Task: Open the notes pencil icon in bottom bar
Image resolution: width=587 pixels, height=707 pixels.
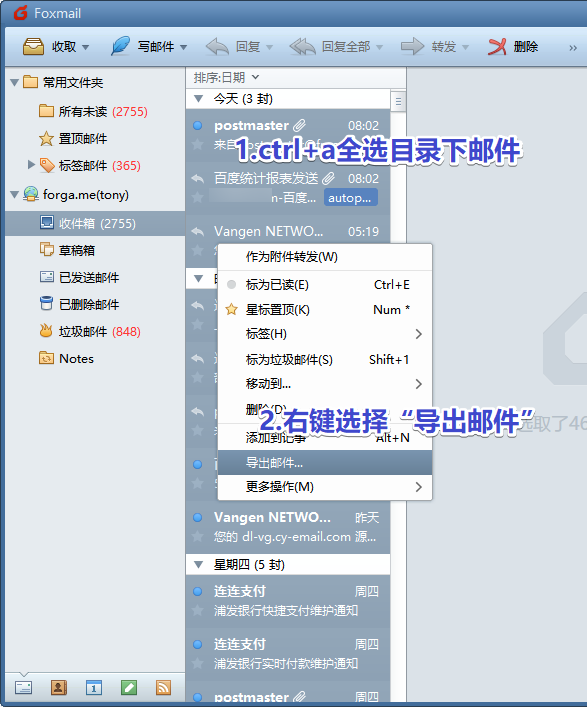Action: [x=129, y=688]
